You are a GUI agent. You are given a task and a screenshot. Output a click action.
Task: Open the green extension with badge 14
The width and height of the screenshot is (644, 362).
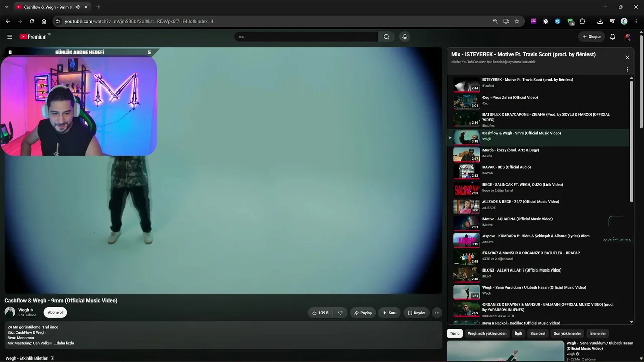tap(570, 21)
